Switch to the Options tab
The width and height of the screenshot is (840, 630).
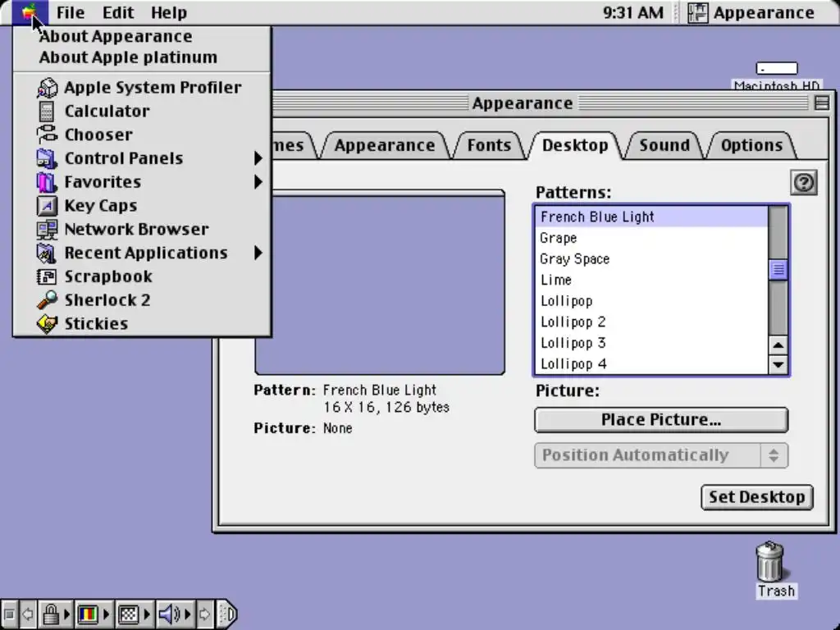tap(751, 145)
